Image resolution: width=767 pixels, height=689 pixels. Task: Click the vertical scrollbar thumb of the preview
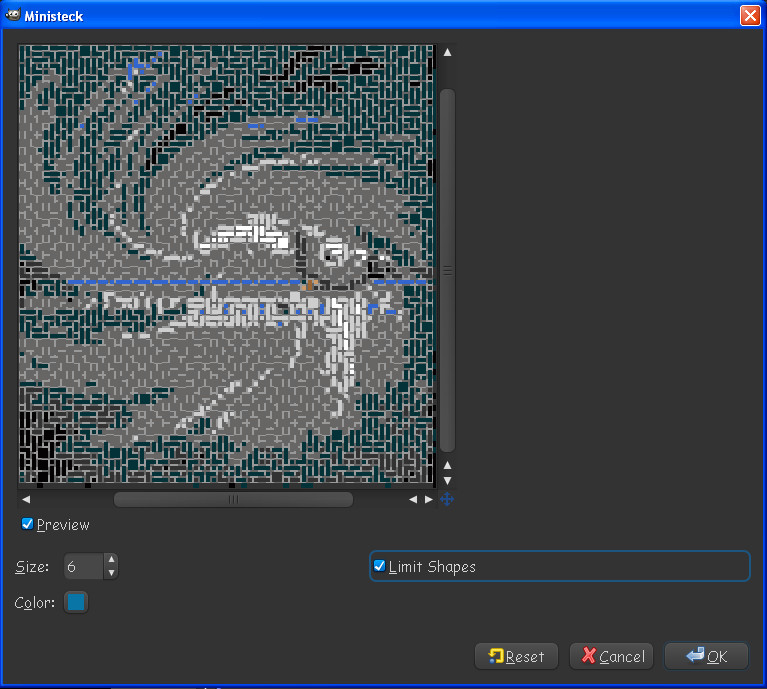(447, 270)
